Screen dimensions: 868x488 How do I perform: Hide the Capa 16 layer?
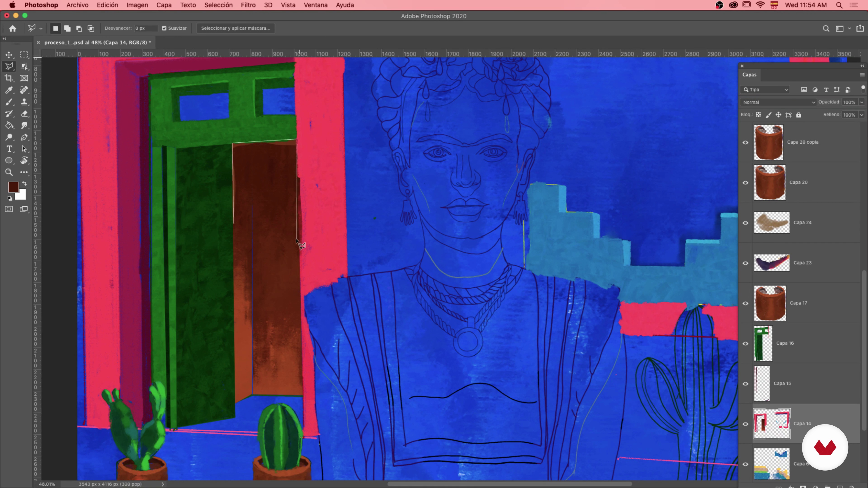coord(745,343)
